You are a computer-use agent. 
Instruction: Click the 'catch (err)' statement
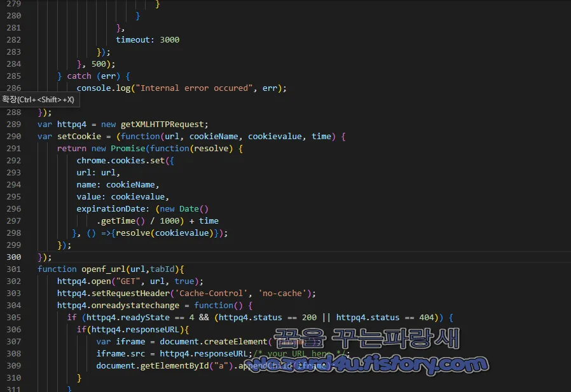point(93,76)
